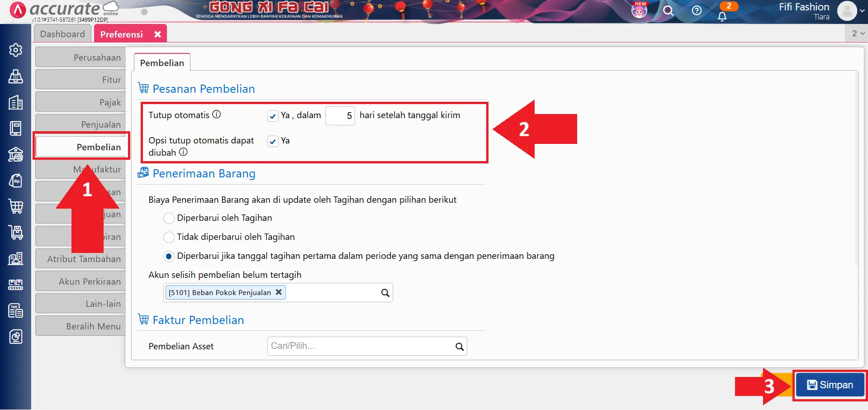Select Diperbarui oleh Tagihan radio option
The image size is (868, 410).
pyautogui.click(x=169, y=219)
